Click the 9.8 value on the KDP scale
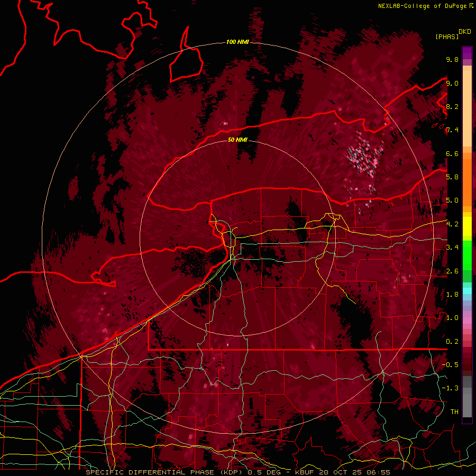Screen dimensions: 476x476 click(452, 59)
